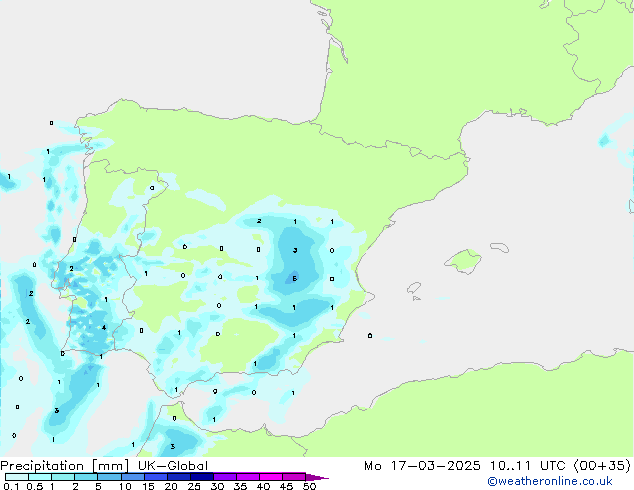Click the '45' legend scale label
The height and width of the screenshot is (490, 634).
point(286,486)
